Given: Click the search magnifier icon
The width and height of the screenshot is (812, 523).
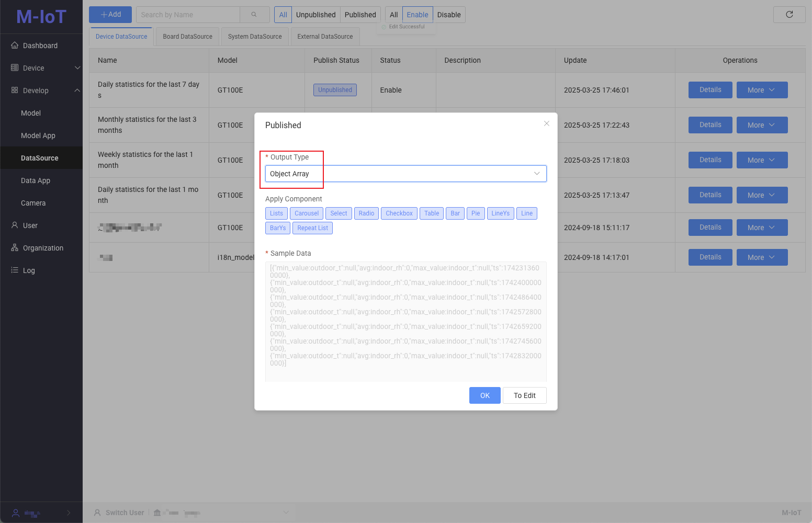Looking at the screenshot, I should [x=254, y=15].
